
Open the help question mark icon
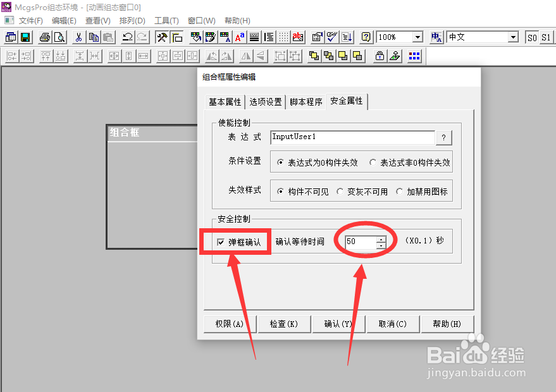pos(366,37)
